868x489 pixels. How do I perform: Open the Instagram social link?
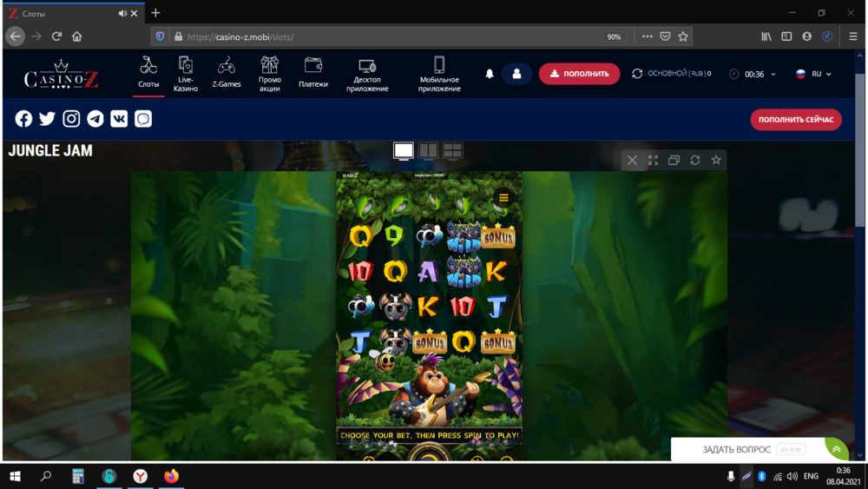[71, 118]
